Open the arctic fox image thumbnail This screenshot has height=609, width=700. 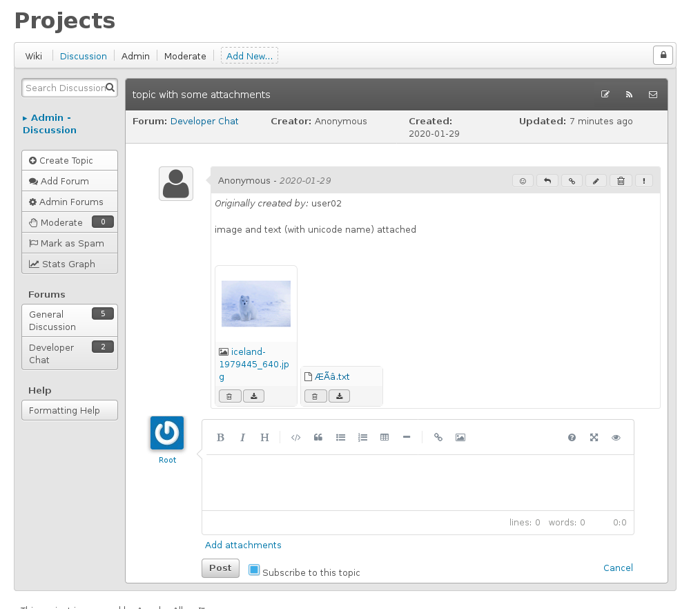[x=256, y=303]
